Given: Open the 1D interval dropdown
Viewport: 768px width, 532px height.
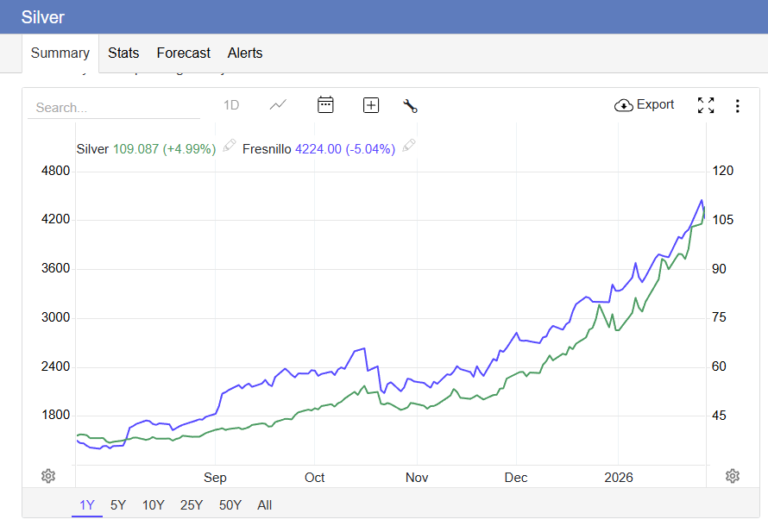Looking at the screenshot, I should click(x=231, y=105).
